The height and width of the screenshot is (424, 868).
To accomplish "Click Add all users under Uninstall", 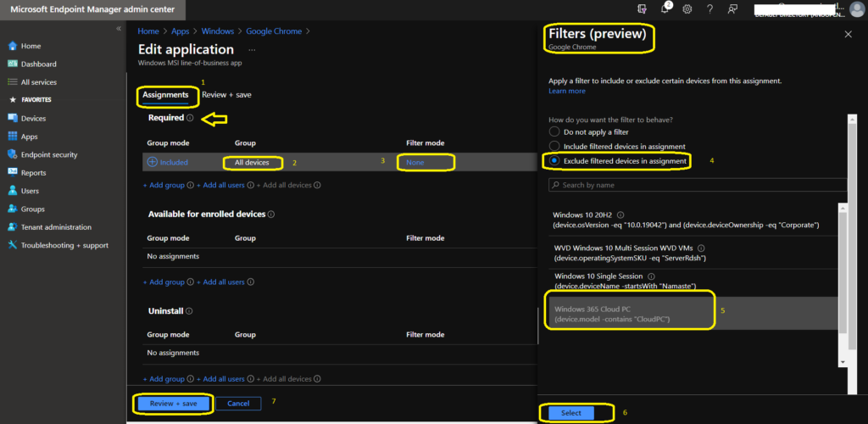I will 220,379.
